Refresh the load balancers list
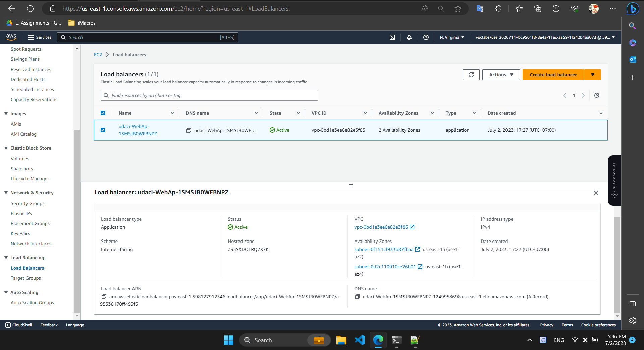Screen dimensions: 644x350 click(471, 74)
